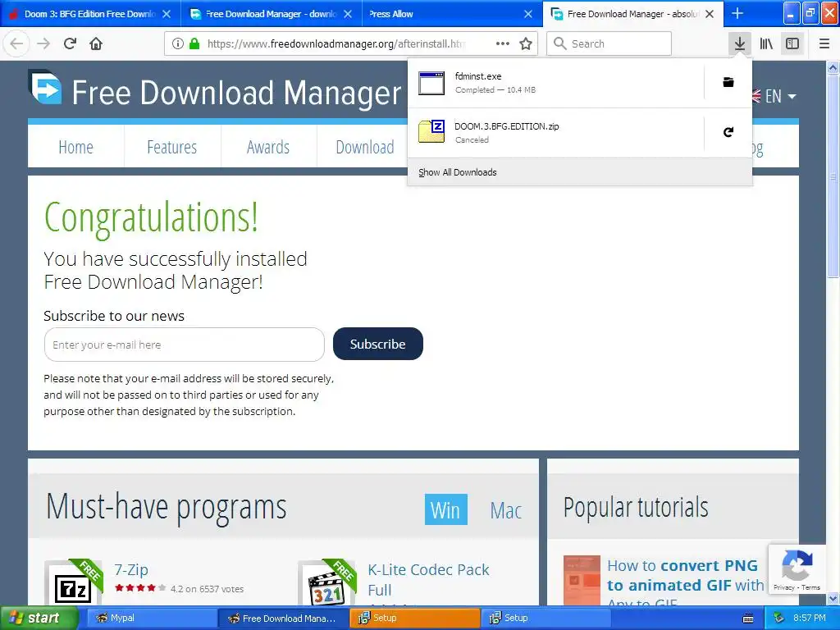
Task: Click the reCAPTCHA badge
Action: point(797,569)
